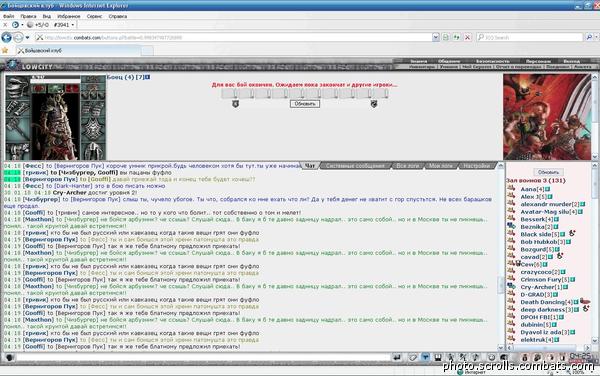Click the icon left of the chat input
Viewport: 600px width, 376px height.
[x=10, y=357]
